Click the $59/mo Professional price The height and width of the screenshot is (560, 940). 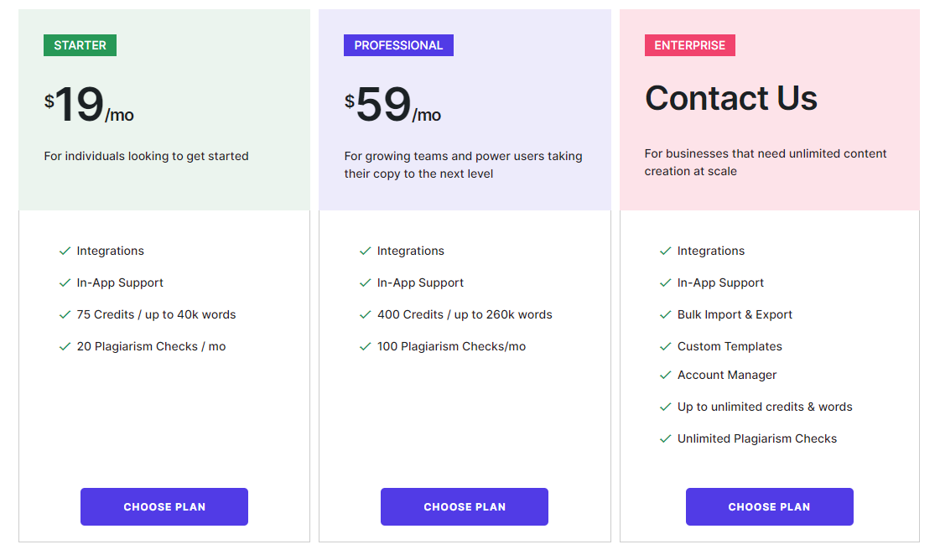coord(392,106)
